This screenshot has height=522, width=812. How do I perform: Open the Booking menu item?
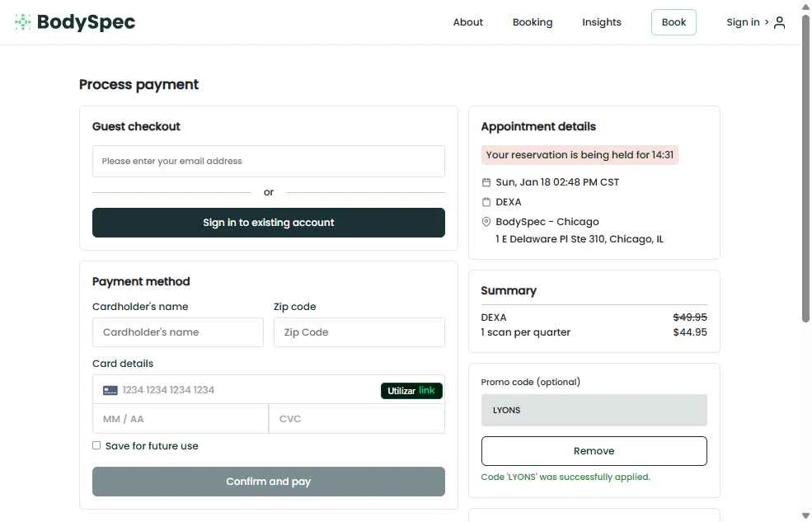click(x=533, y=22)
